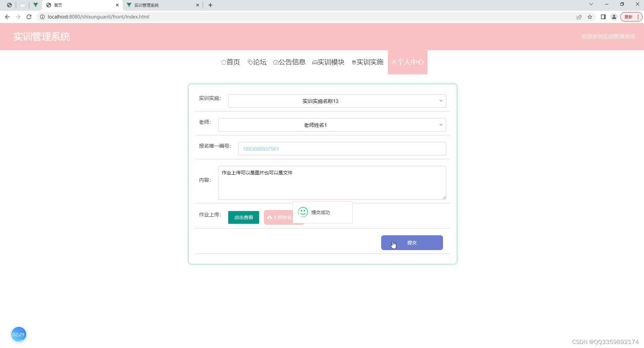The height and width of the screenshot is (348, 644).
Task: Close the 首页 browser tab
Action: [117, 5]
